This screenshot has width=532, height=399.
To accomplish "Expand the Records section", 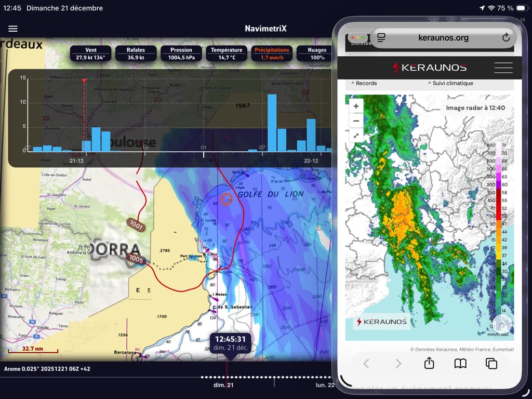I will (x=364, y=83).
